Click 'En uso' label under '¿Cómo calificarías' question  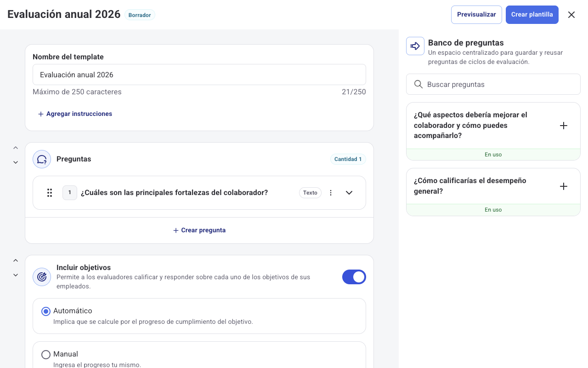click(x=493, y=210)
